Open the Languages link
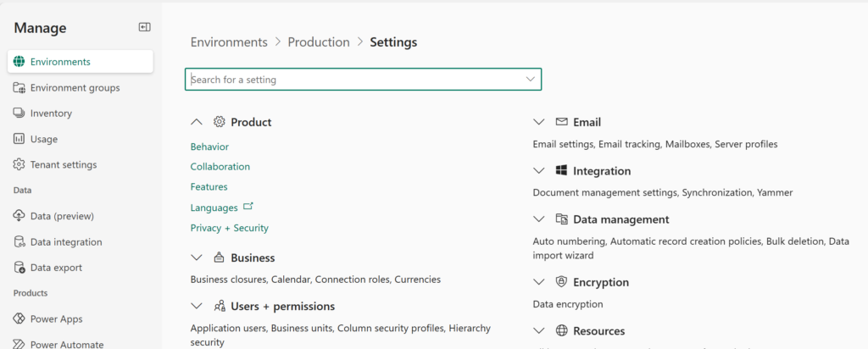 214,208
